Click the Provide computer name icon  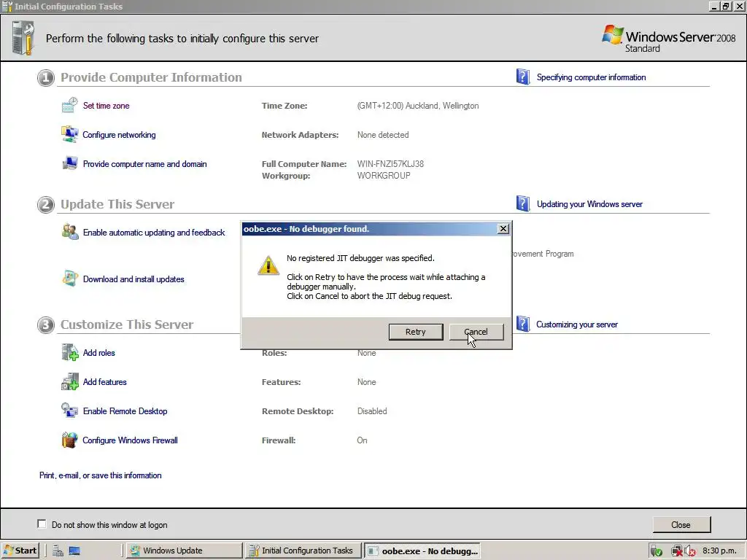(70, 163)
